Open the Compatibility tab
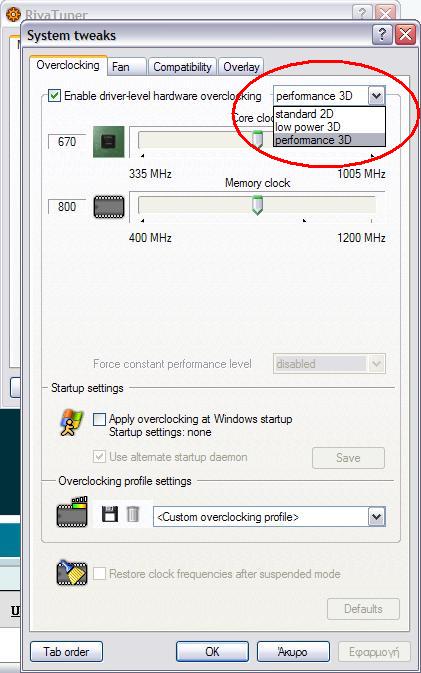 [x=183, y=67]
